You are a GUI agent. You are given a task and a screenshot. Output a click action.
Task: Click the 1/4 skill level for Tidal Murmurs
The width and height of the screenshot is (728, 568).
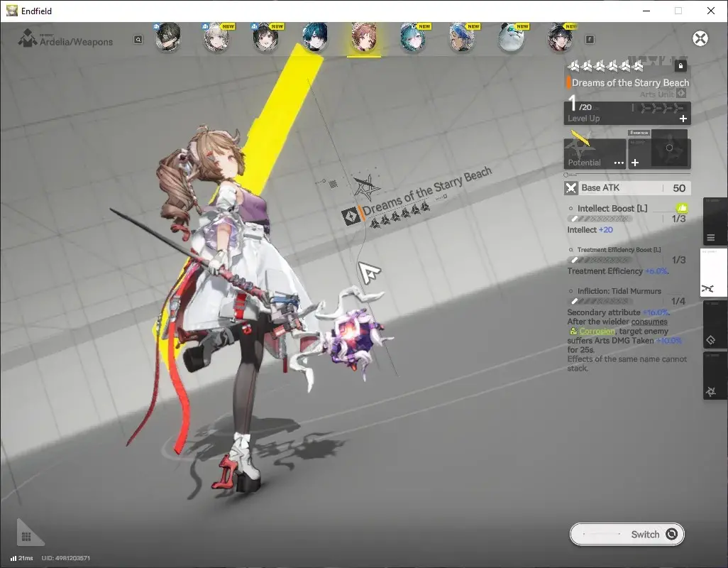tap(678, 302)
